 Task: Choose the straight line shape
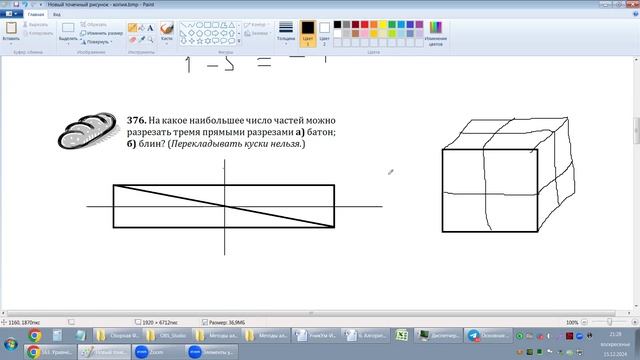click(x=183, y=25)
